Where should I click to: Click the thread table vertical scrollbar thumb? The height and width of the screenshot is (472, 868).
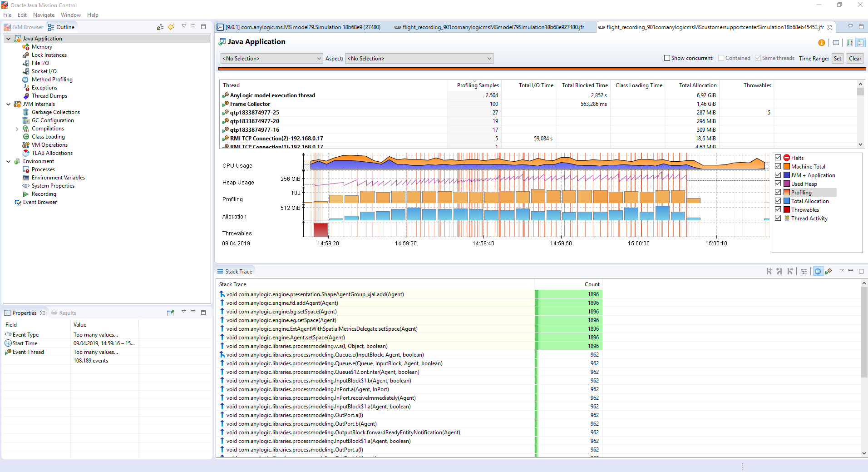pos(860,91)
